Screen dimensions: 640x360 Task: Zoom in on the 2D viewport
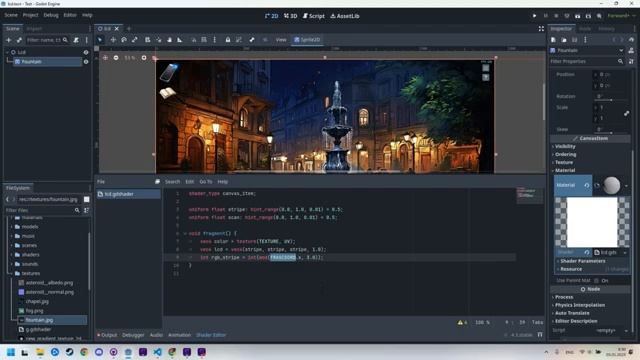click(x=144, y=58)
